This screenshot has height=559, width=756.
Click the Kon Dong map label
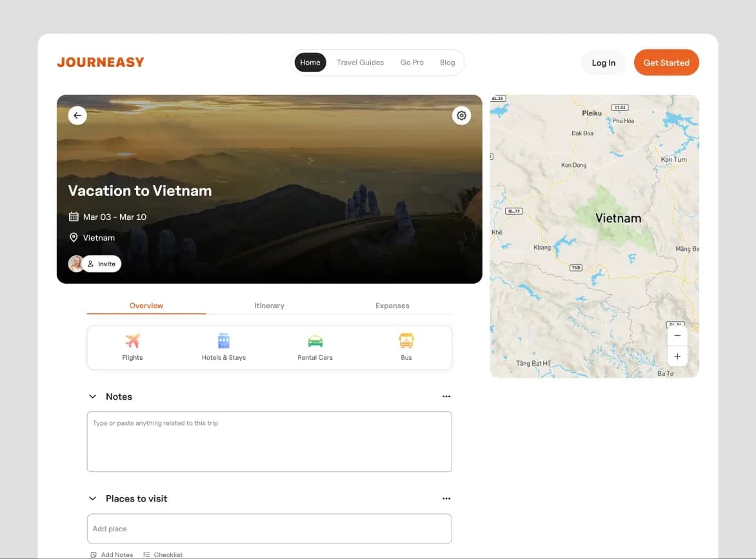[x=573, y=165]
